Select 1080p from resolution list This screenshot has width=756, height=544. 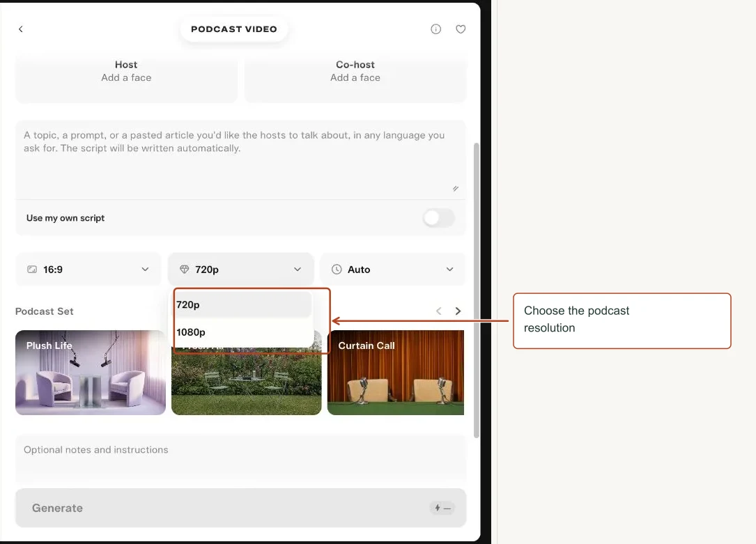coord(243,332)
